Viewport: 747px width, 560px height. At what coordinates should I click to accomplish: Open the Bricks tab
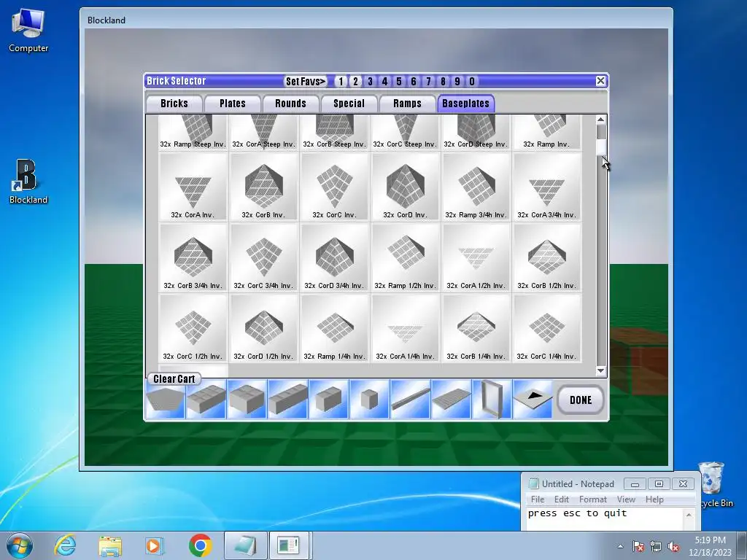[x=174, y=104]
